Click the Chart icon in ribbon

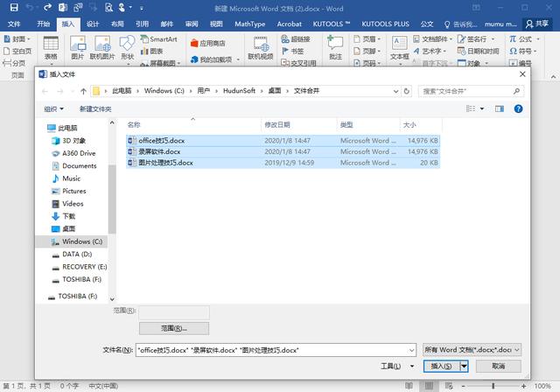point(151,52)
